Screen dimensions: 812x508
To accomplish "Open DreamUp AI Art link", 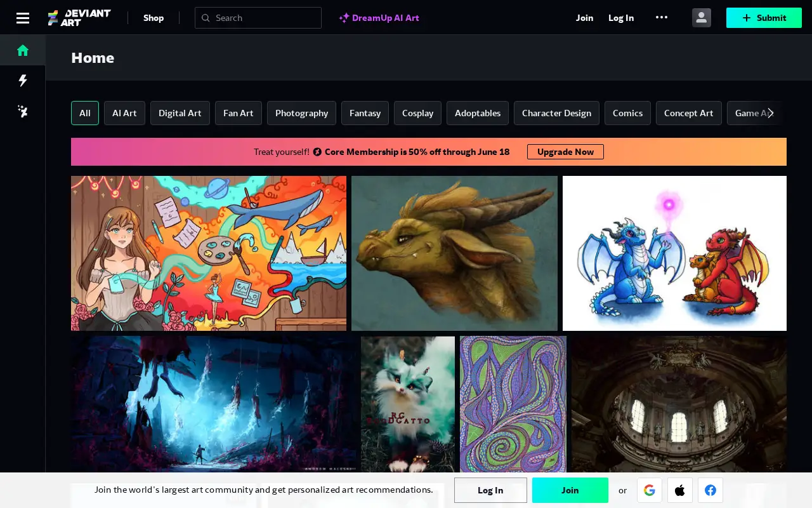I will (x=379, y=18).
